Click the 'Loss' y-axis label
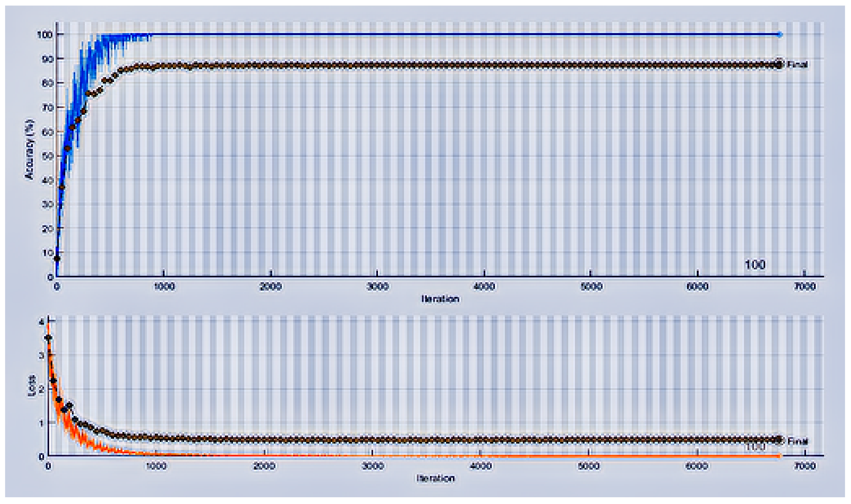This screenshot has height=504, width=851. tap(31, 385)
